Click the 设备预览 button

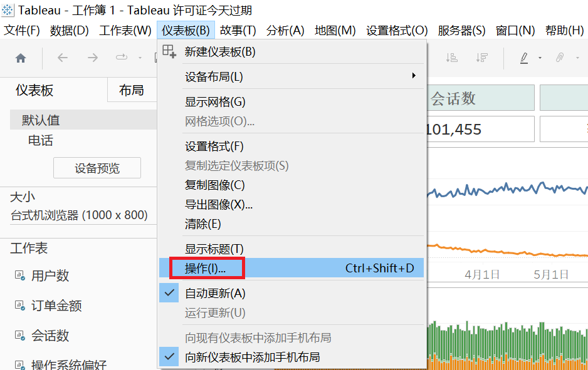coord(97,168)
